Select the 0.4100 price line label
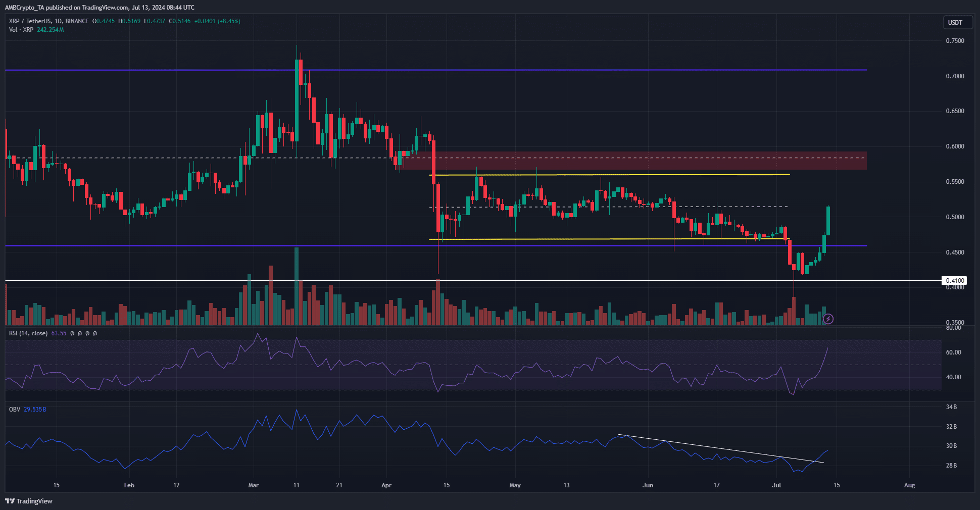This screenshot has width=980, height=510. pos(954,280)
